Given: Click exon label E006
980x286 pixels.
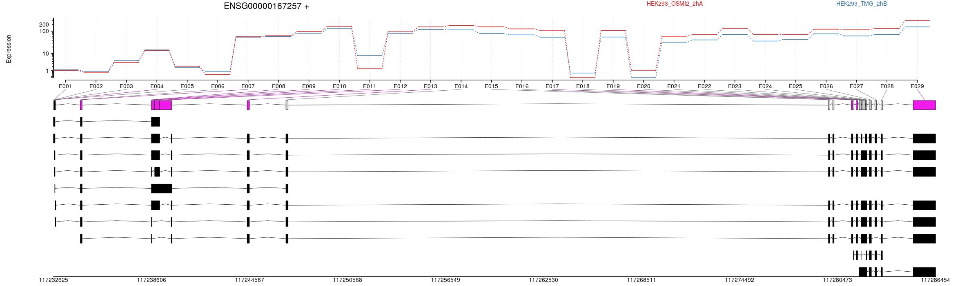Looking at the screenshot, I should point(218,86).
